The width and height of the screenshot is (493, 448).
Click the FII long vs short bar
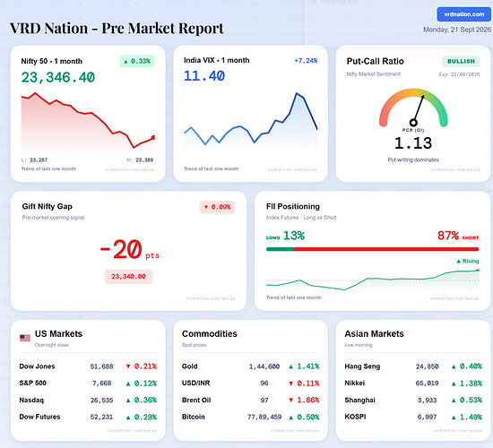click(373, 249)
